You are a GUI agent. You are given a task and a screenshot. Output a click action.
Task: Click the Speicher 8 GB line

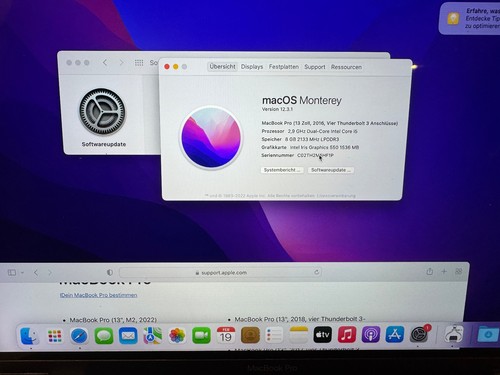coord(300,139)
